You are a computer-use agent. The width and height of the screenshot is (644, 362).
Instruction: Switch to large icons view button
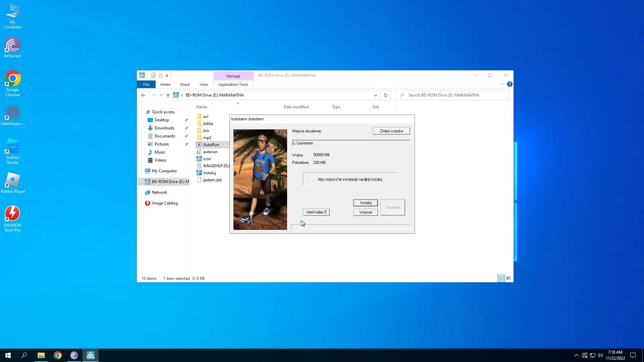(508, 278)
